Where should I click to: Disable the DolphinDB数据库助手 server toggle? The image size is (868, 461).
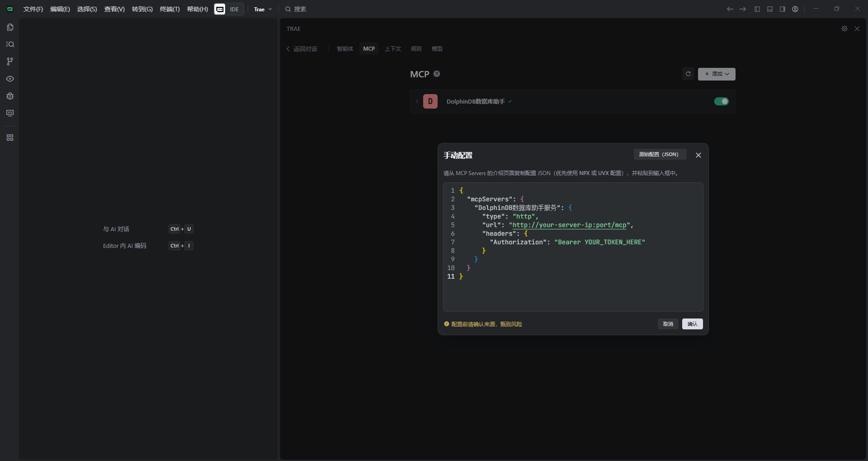pyautogui.click(x=721, y=101)
